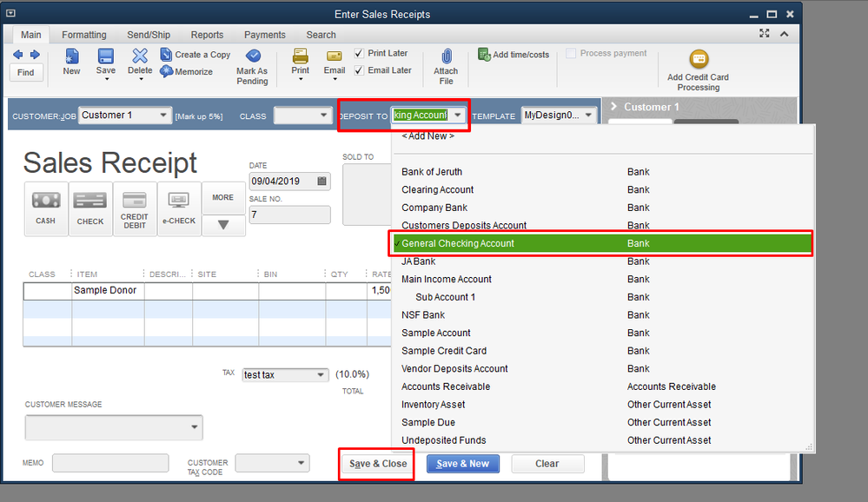The image size is (868, 502).
Task: Switch to the Send/Ship tab
Action: (149, 35)
